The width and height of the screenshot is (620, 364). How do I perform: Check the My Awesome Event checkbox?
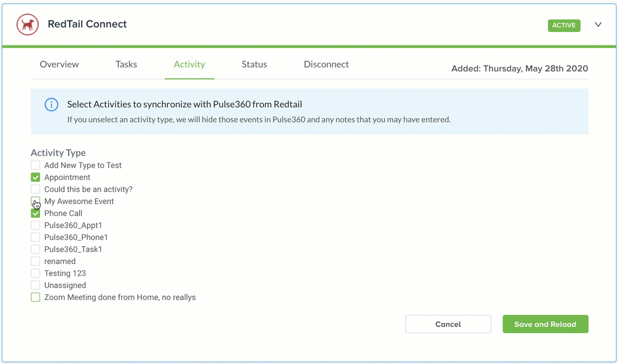(x=35, y=201)
